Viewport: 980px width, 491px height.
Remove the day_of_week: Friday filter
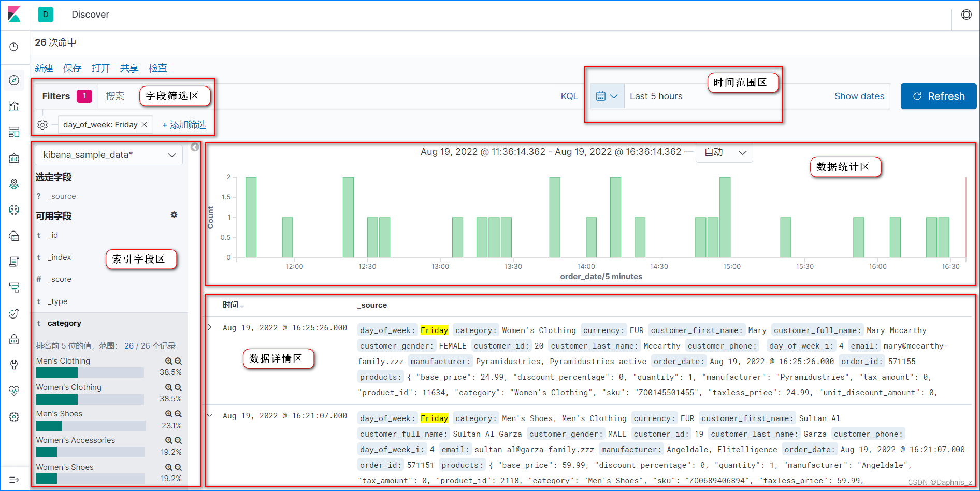pyautogui.click(x=145, y=125)
